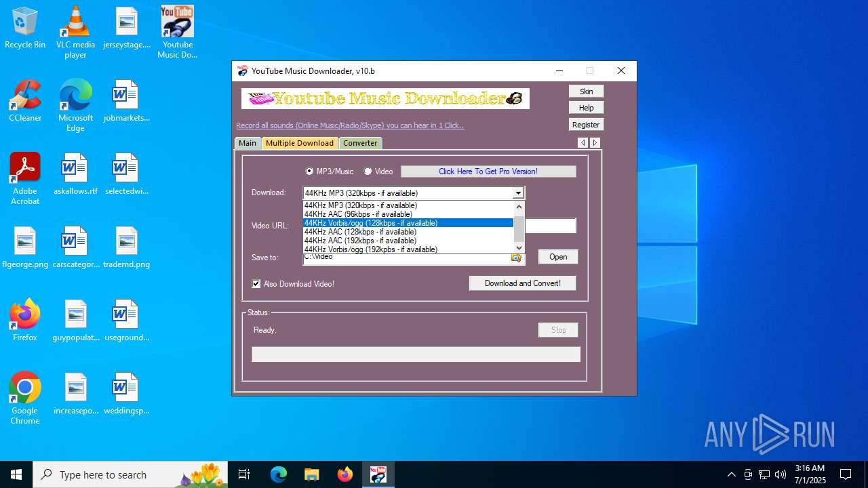Select the Video radio option

(x=378, y=171)
